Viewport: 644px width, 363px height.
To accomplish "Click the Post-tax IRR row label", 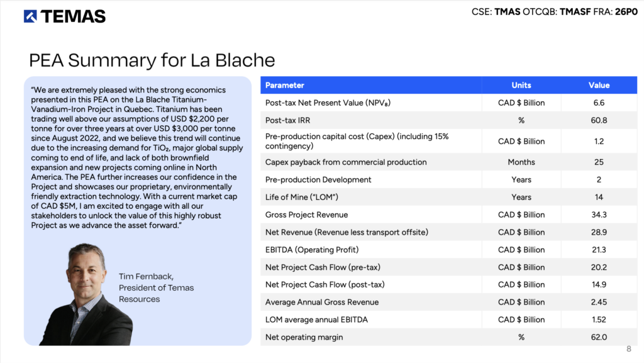I will [292, 120].
